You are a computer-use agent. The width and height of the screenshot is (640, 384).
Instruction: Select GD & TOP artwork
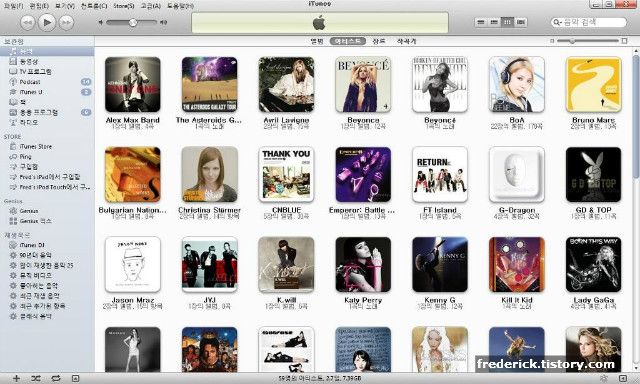tap(593, 175)
